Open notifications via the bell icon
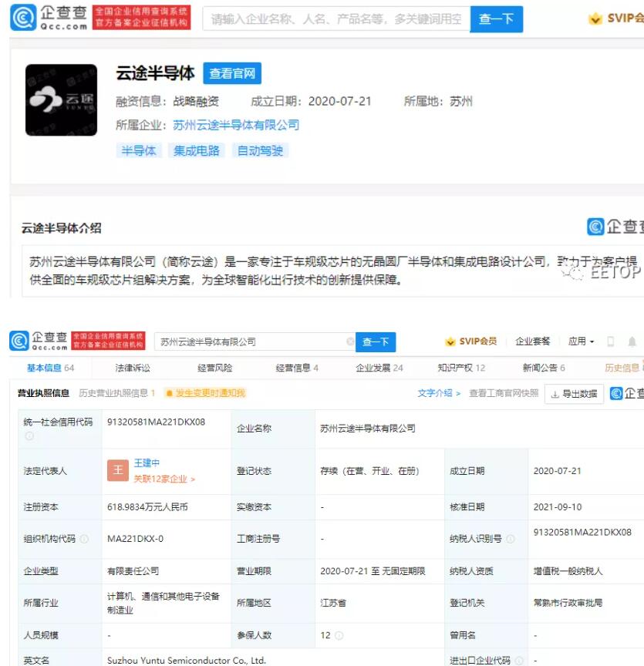644x666 pixels. coord(632,341)
